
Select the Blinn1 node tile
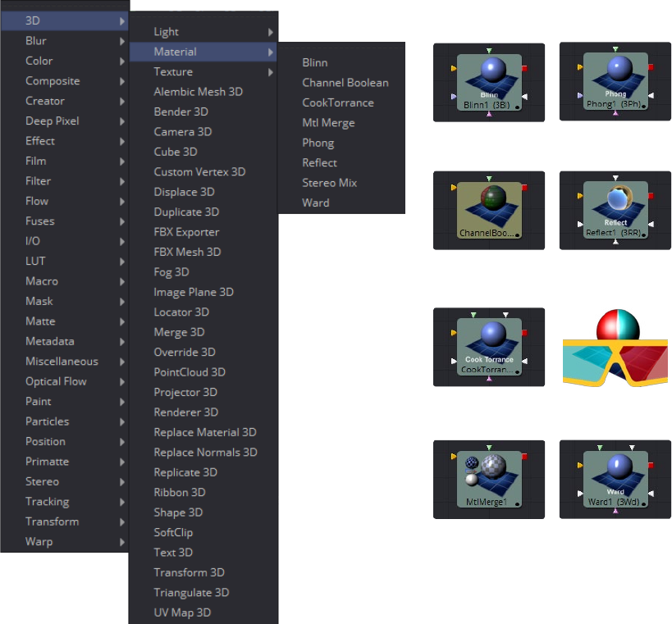[489, 83]
